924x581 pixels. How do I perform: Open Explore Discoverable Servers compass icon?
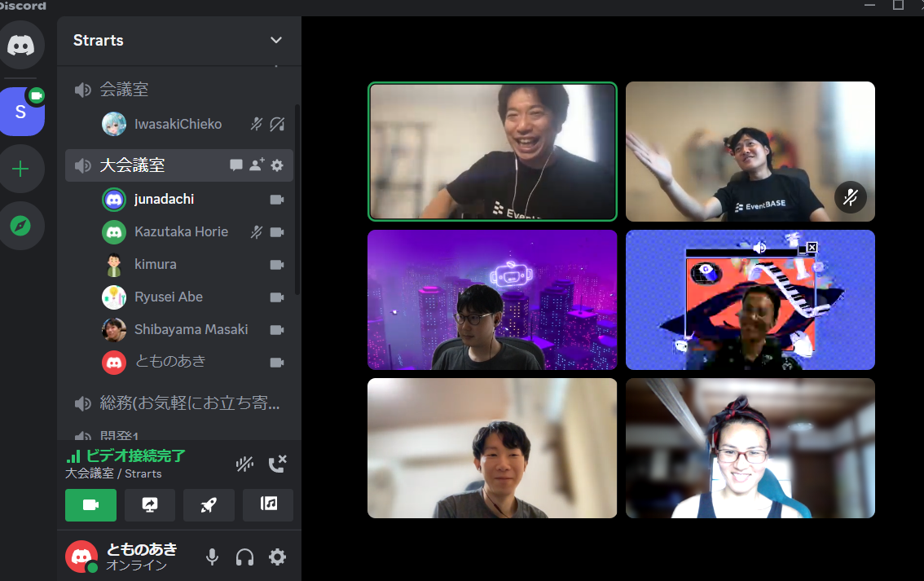tap(21, 226)
